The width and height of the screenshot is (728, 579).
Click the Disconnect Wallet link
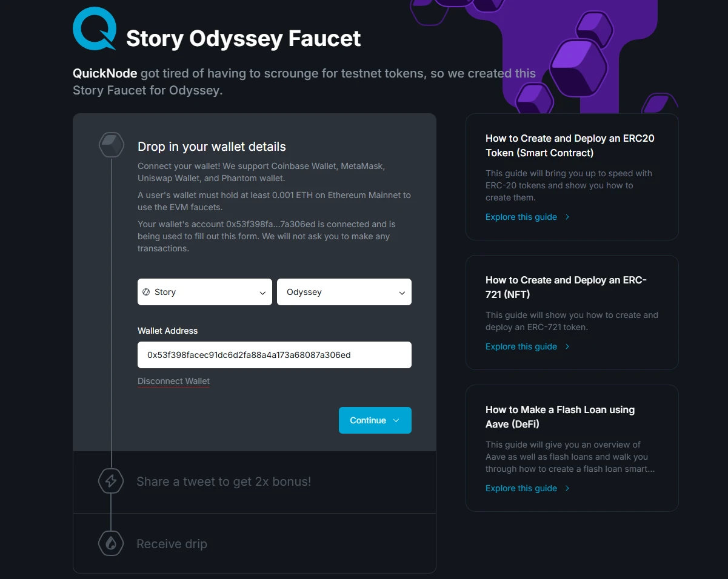173,381
